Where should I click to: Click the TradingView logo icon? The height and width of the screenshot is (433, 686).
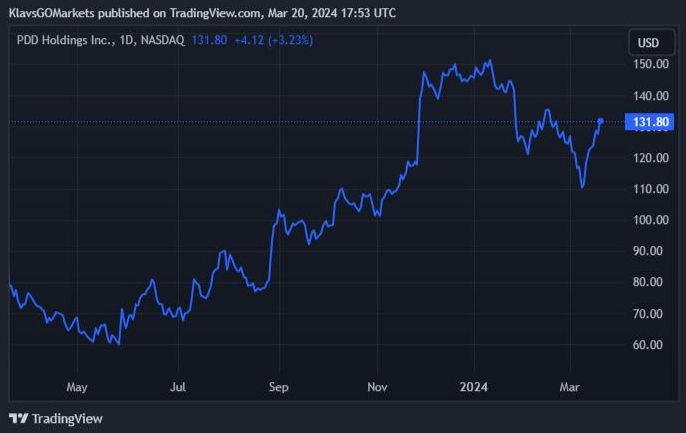click(19, 418)
